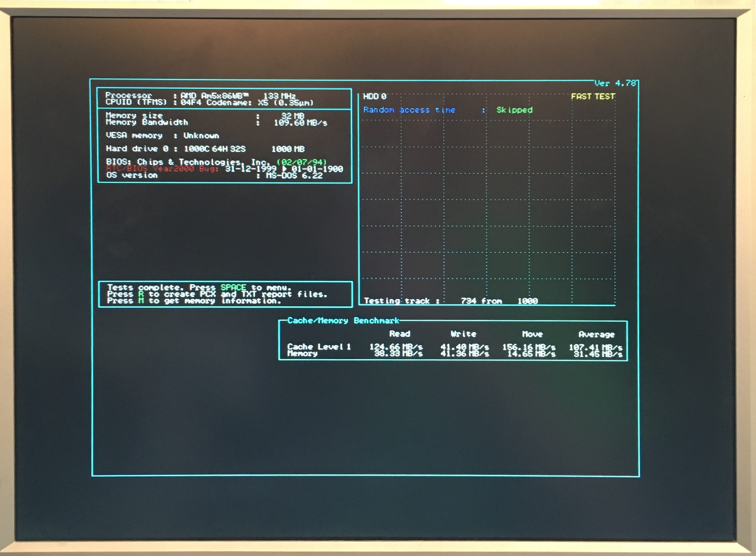This screenshot has height=556, width=756.
Task: Click the CPUID value '04F4'
Action: 191,102
